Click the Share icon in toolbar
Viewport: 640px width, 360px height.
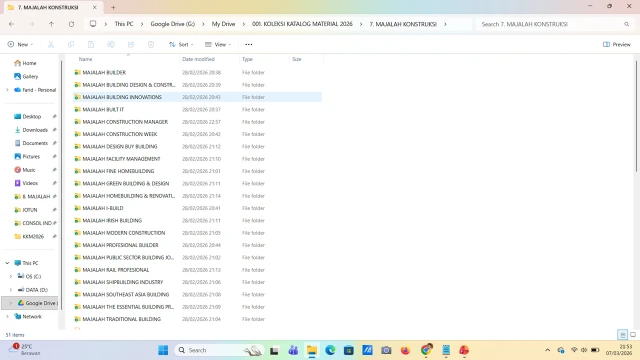(x=131, y=44)
